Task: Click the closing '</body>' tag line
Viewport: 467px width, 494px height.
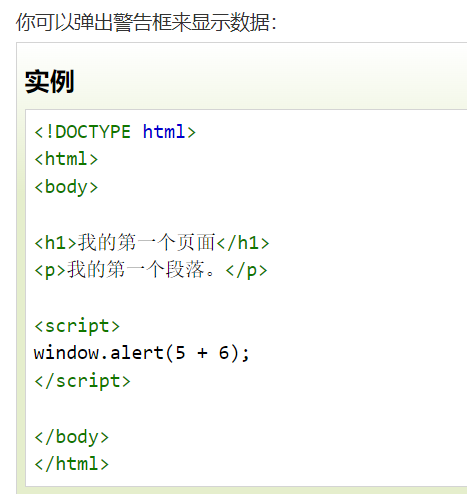Action: pos(72,437)
